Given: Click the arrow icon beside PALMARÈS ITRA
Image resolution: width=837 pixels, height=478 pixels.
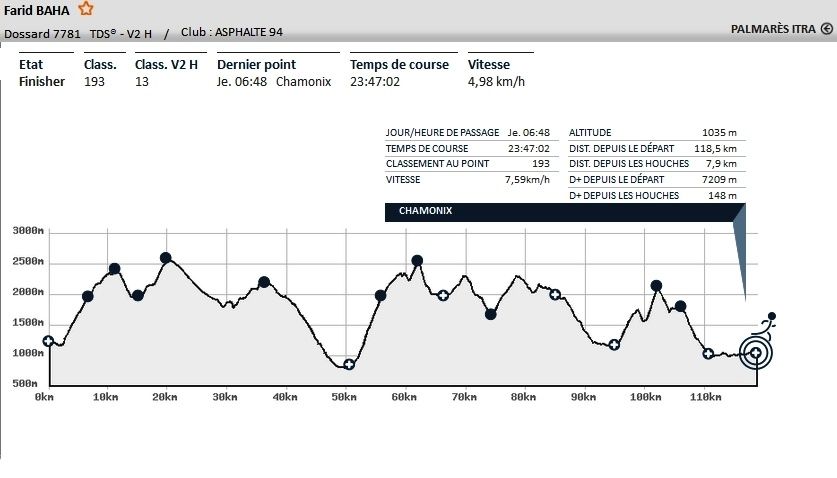Looking at the screenshot, I should pyautogui.click(x=826, y=29).
